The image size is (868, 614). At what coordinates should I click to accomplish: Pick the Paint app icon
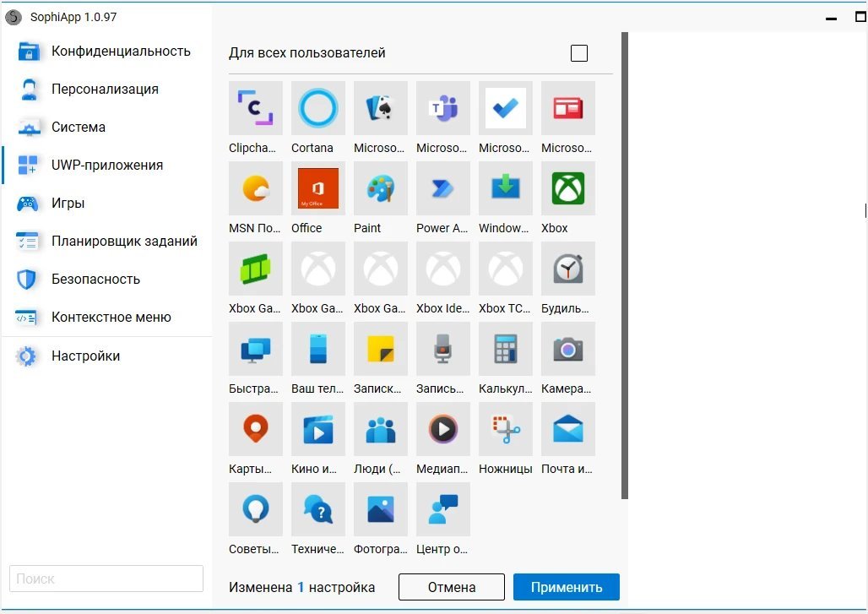pyautogui.click(x=380, y=188)
